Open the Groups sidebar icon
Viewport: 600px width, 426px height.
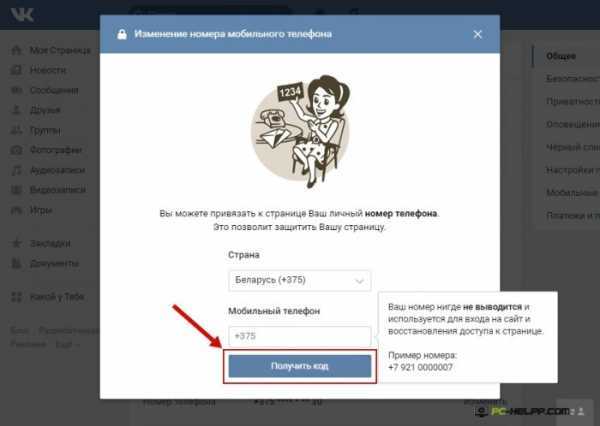point(16,131)
